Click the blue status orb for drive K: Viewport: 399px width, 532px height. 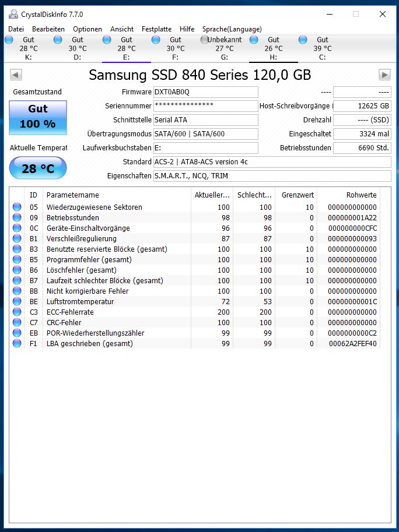(x=9, y=40)
